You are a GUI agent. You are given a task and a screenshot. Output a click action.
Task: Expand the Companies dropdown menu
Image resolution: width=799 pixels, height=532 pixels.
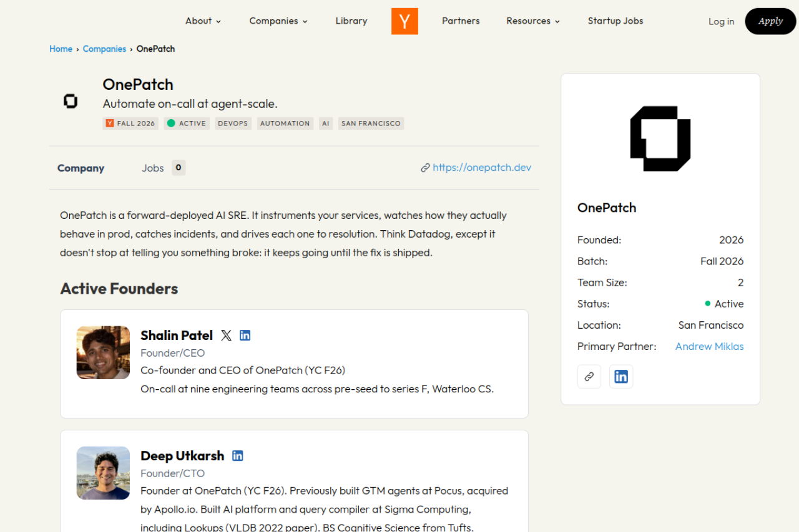(278, 21)
